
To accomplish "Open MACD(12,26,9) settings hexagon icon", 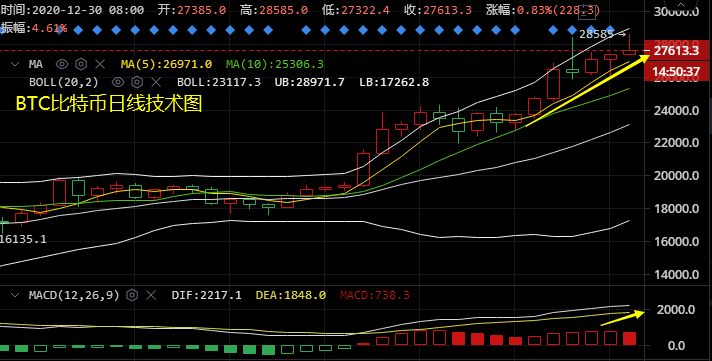I will point(132,295).
